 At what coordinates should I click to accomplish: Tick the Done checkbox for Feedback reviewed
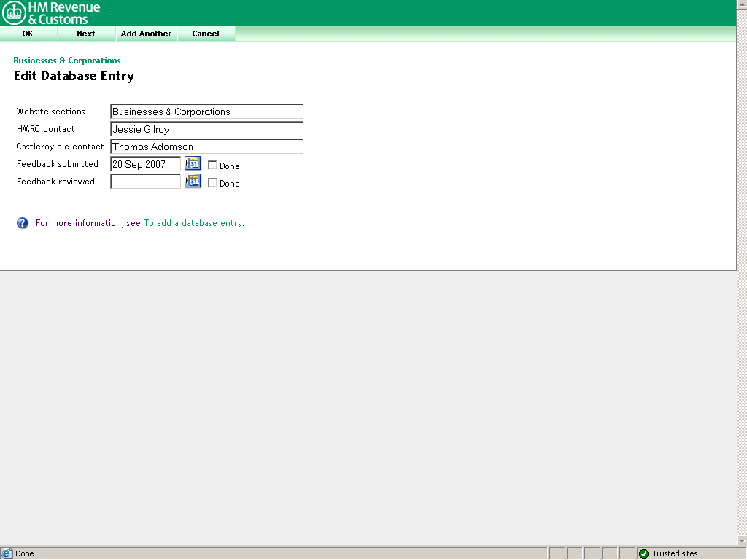(x=212, y=183)
